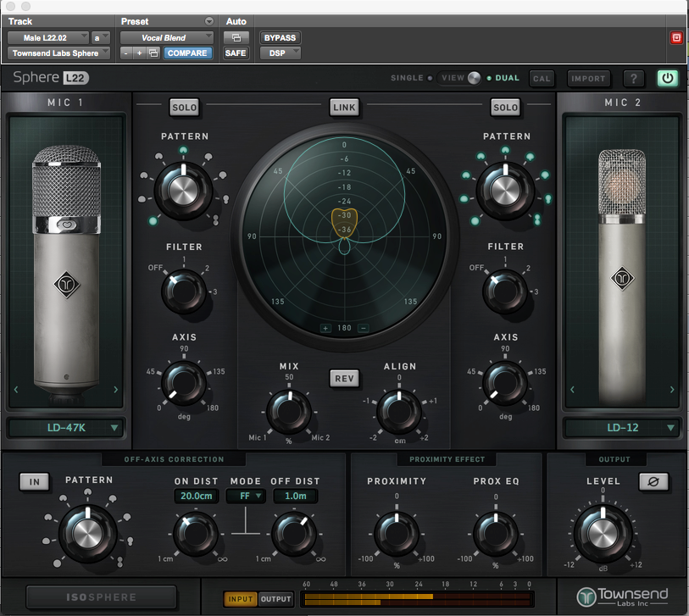Adjust the MIX knob between Mic 1 and Mic 2

click(x=290, y=413)
